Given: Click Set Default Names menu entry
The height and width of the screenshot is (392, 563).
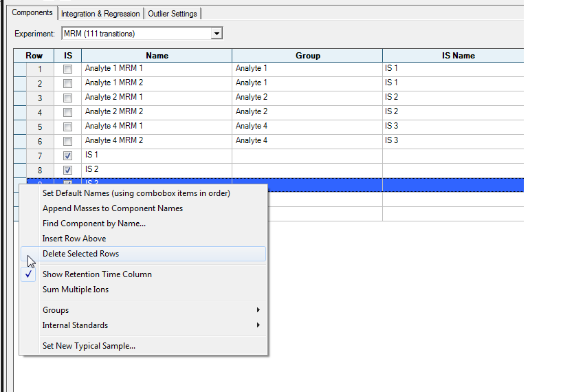Looking at the screenshot, I should pyautogui.click(x=136, y=193).
